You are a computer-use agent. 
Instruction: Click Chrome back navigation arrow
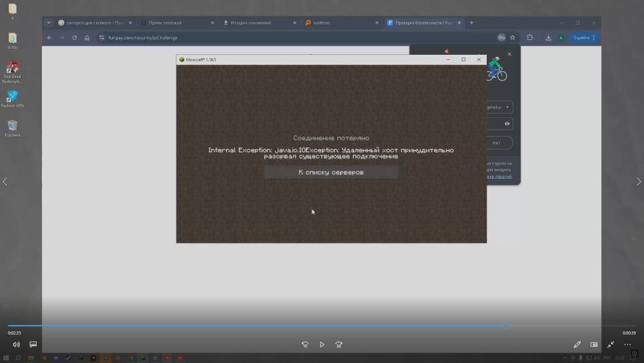click(50, 37)
